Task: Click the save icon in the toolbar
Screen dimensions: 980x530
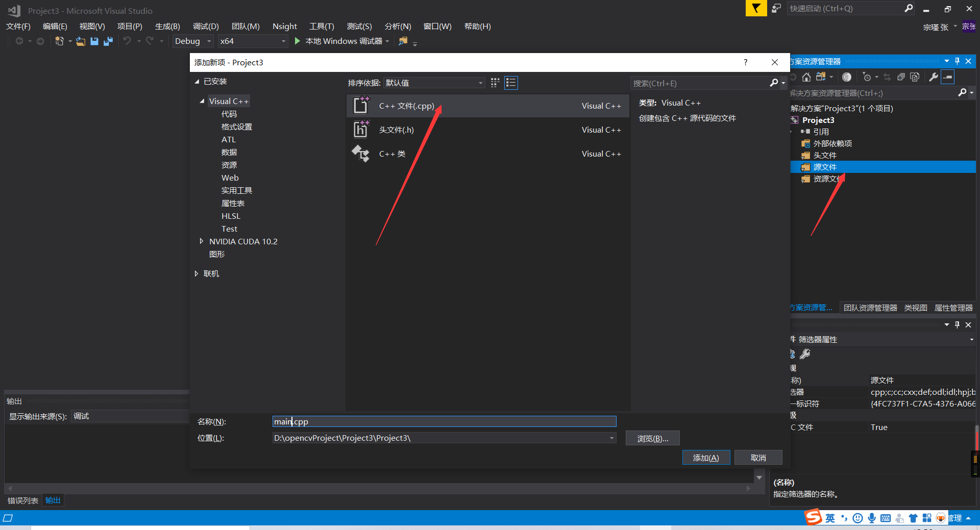Action: point(94,41)
